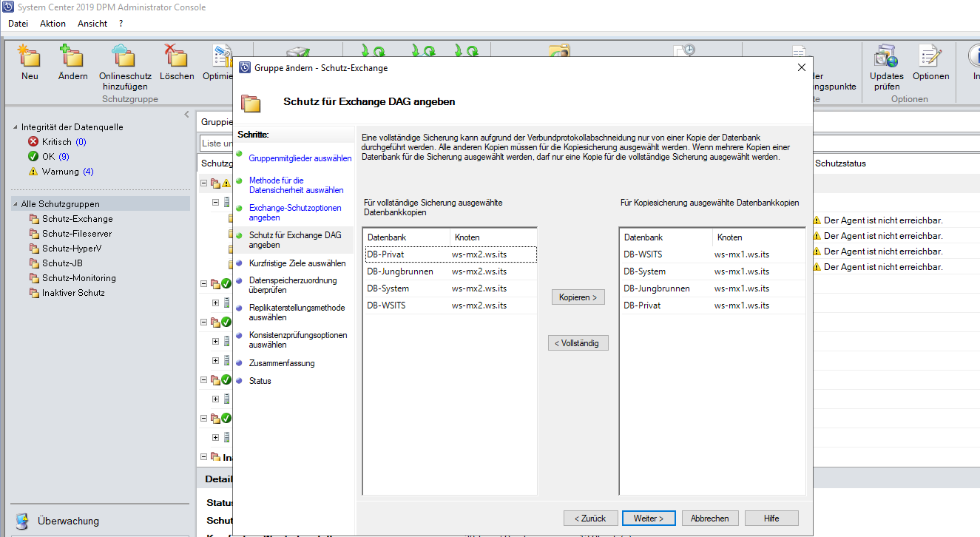Select DB-Jungbrunnen in the full backup list
The image size is (980, 537).
pyautogui.click(x=450, y=271)
